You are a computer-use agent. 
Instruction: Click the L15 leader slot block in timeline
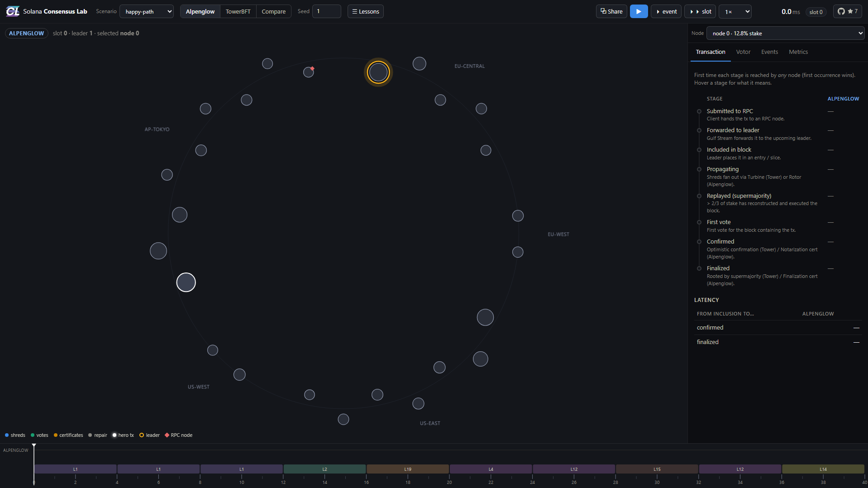click(657, 469)
